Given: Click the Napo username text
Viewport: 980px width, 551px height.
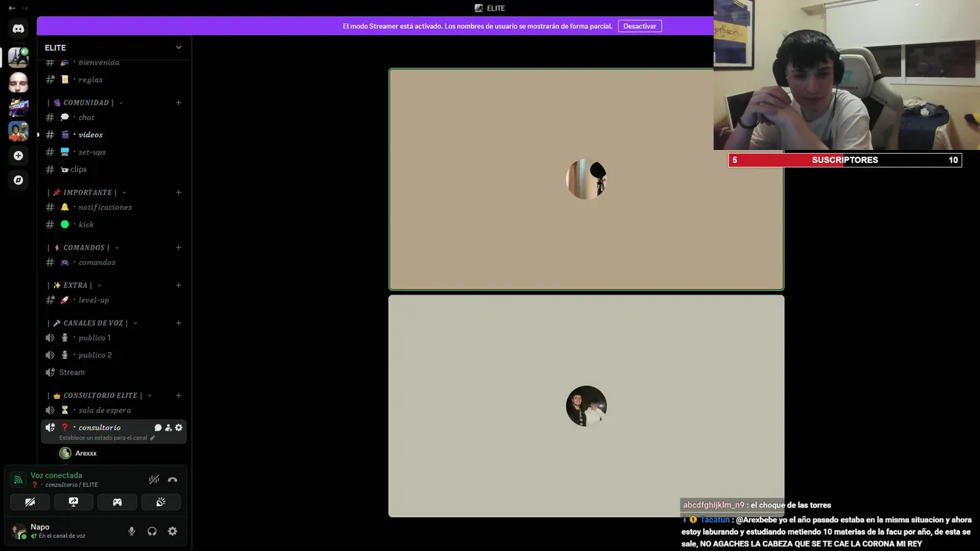Looking at the screenshot, I should [40, 527].
